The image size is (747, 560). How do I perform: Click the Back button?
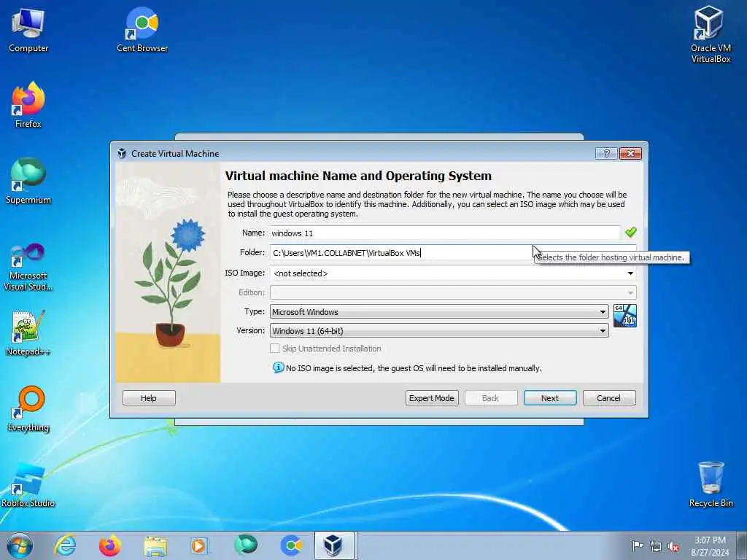pyautogui.click(x=491, y=398)
